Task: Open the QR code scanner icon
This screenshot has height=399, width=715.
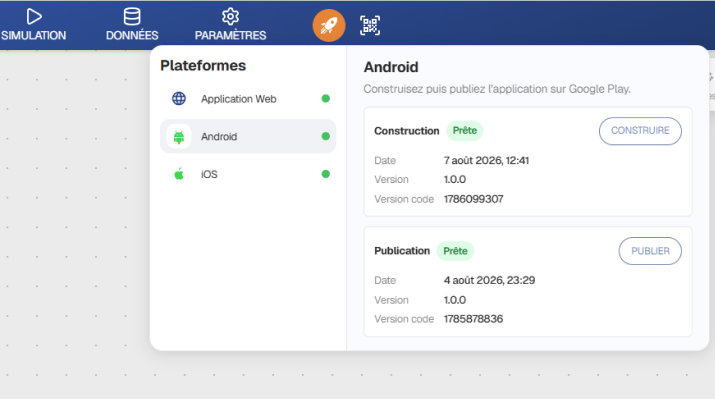Action: click(370, 26)
